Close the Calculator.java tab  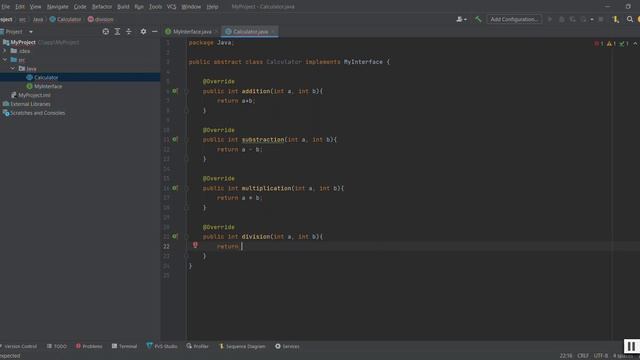(273, 31)
